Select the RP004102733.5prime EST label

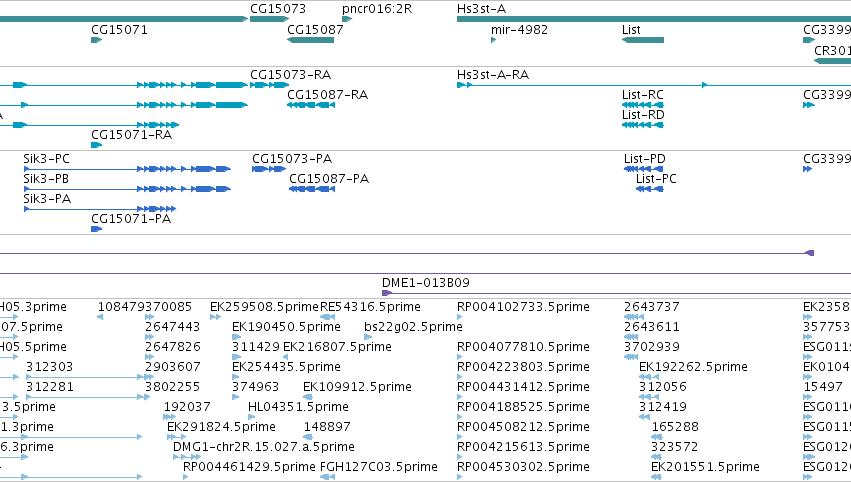523,307
